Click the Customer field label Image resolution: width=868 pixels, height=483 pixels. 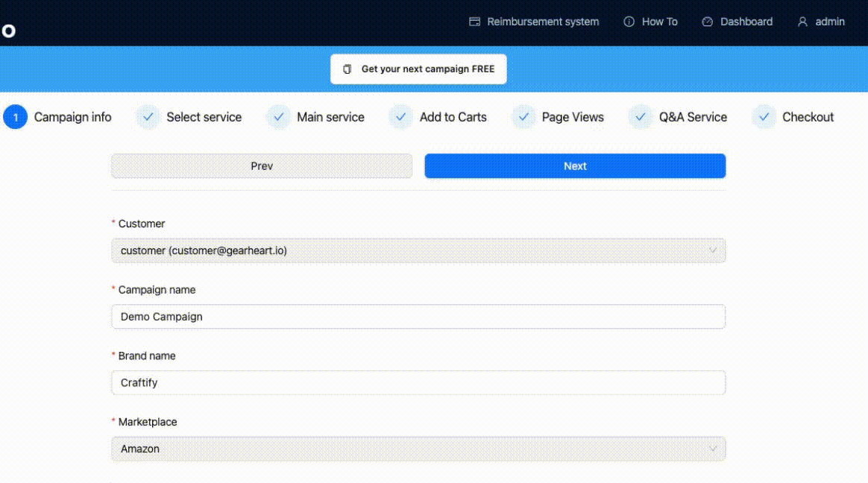[x=142, y=224]
